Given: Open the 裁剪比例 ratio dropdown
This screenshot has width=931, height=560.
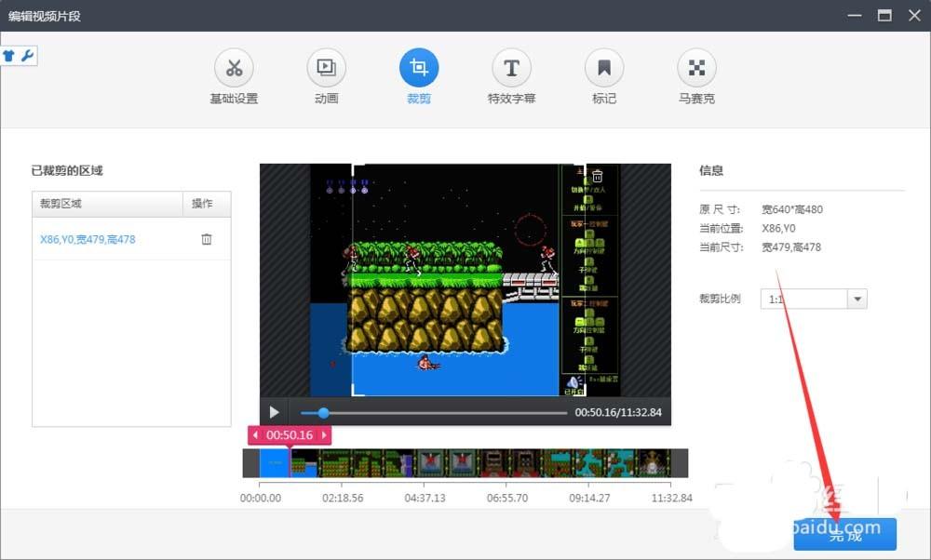Looking at the screenshot, I should click(856, 299).
